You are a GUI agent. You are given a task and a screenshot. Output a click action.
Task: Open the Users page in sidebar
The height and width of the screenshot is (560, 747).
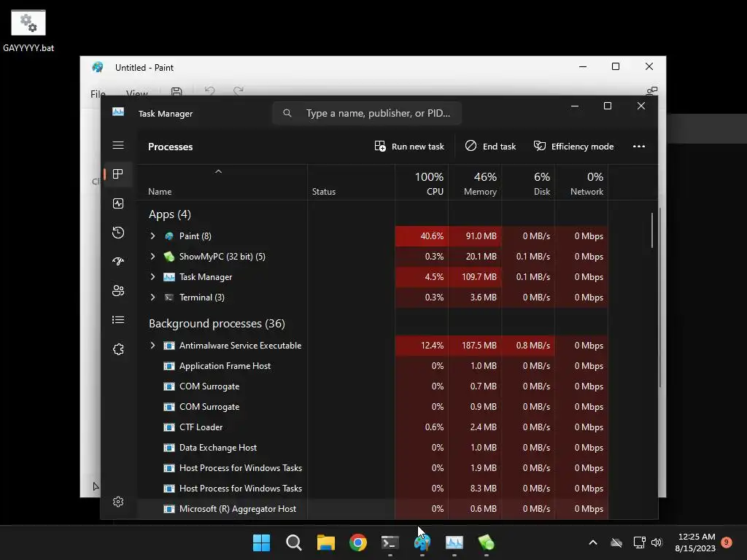click(118, 290)
